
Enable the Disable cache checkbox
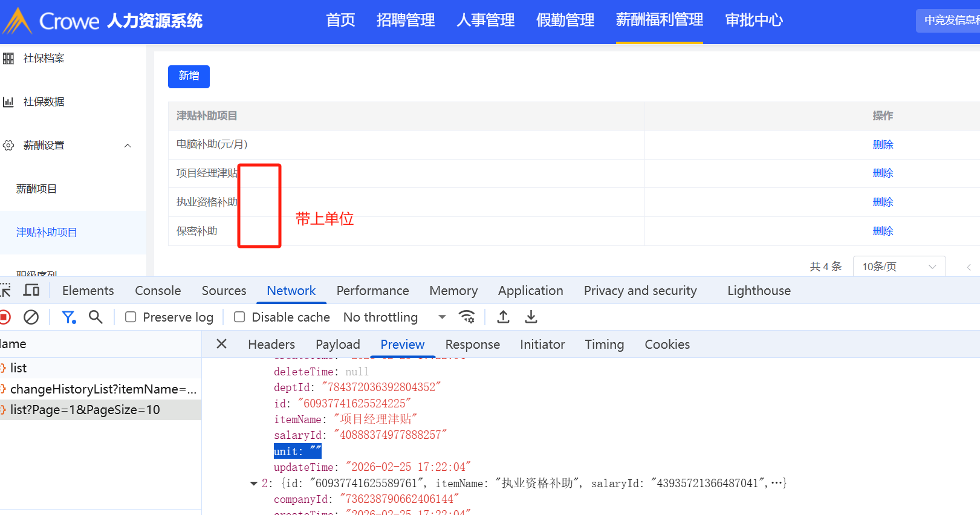coord(239,317)
